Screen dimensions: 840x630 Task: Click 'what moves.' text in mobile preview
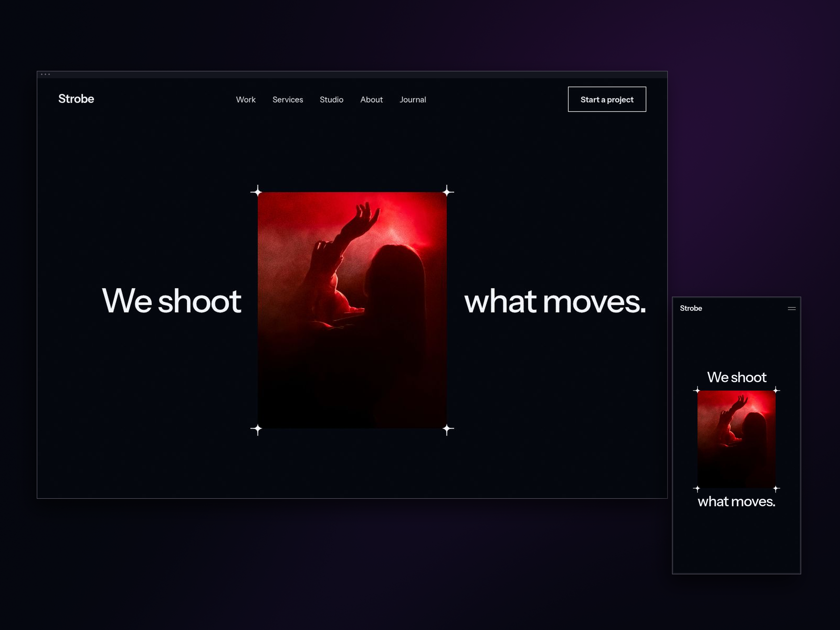736,501
